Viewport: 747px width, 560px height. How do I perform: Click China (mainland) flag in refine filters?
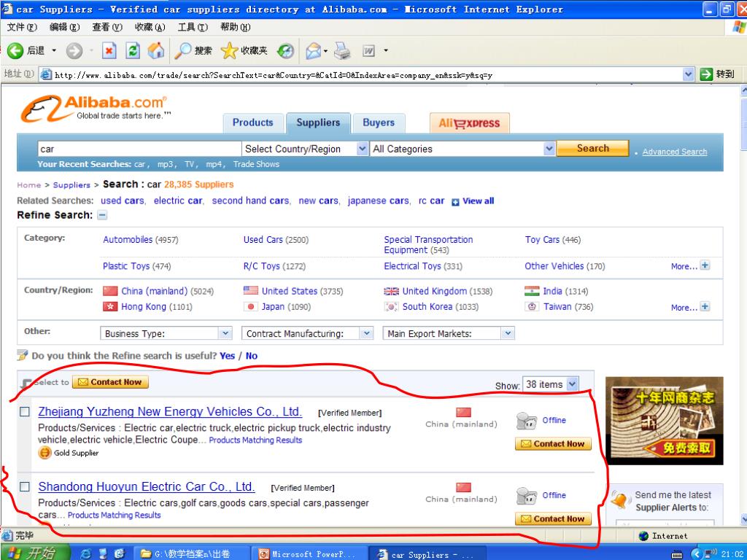coord(110,291)
